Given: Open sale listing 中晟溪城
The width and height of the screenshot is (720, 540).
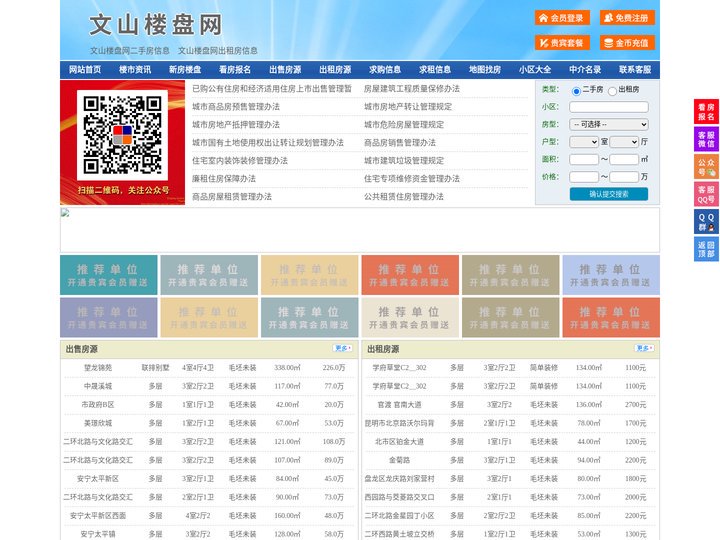Looking at the screenshot, I should click(98, 386).
